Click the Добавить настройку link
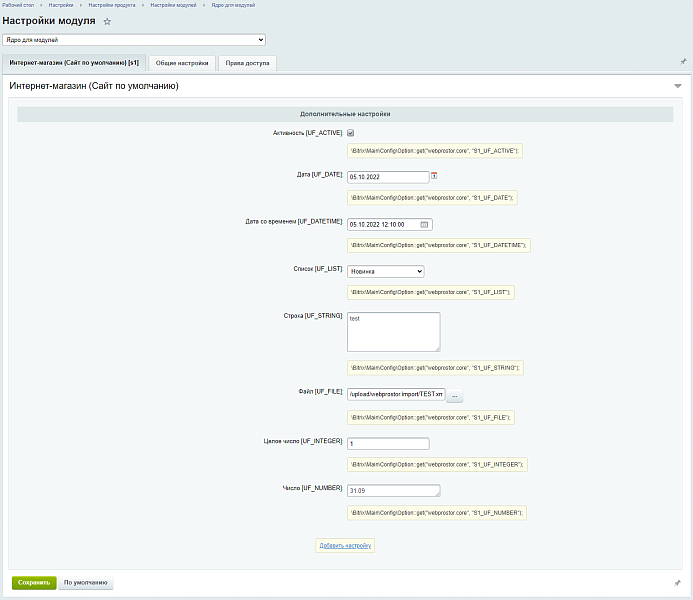The image size is (693, 600). point(345,546)
